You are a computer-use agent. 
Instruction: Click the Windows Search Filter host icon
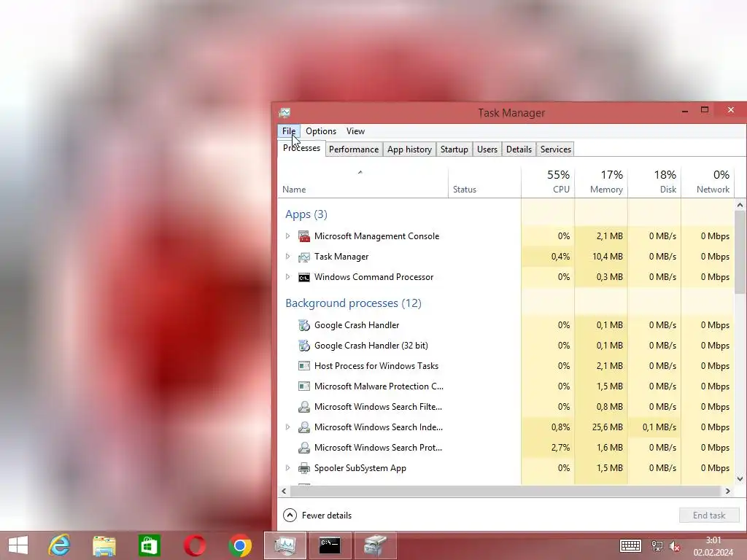point(304,407)
